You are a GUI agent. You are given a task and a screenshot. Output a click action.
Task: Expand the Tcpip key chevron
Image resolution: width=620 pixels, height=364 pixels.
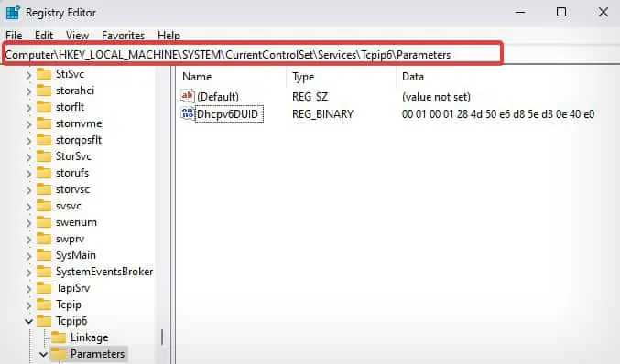(x=28, y=305)
